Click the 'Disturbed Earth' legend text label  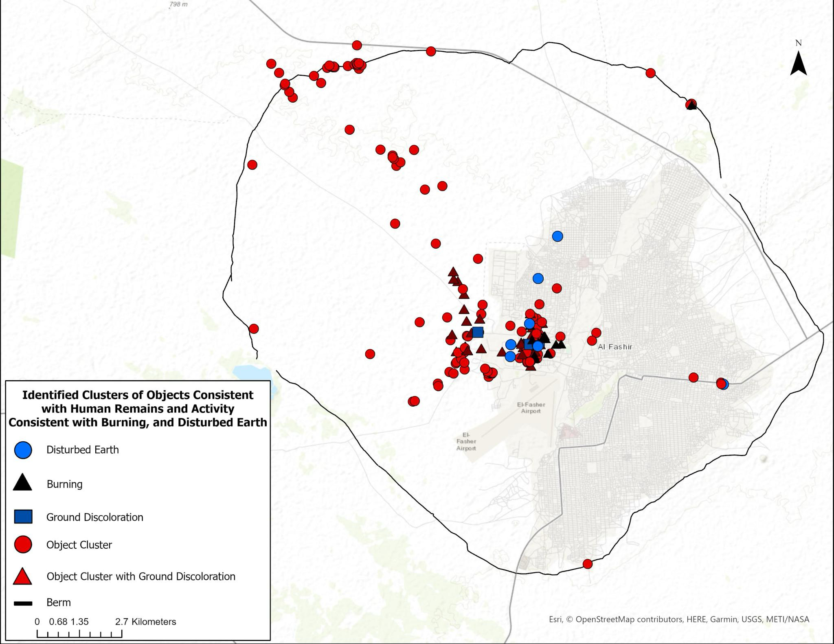[83, 450]
